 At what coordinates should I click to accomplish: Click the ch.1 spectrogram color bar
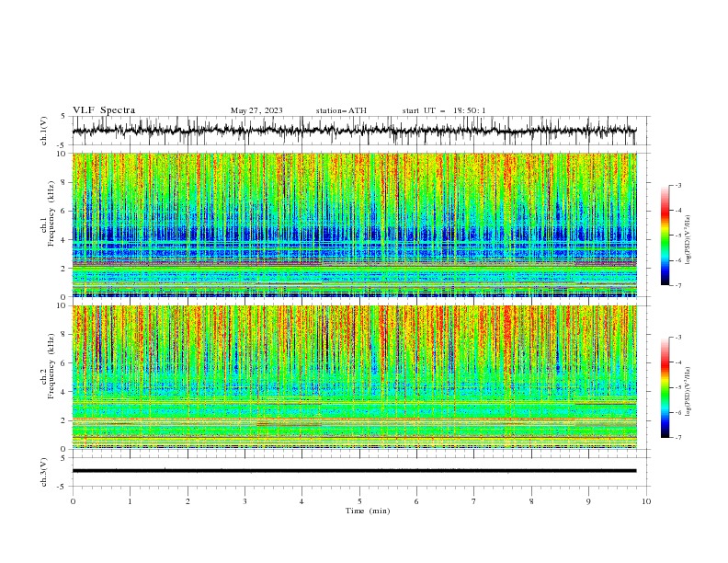[x=665, y=236]
